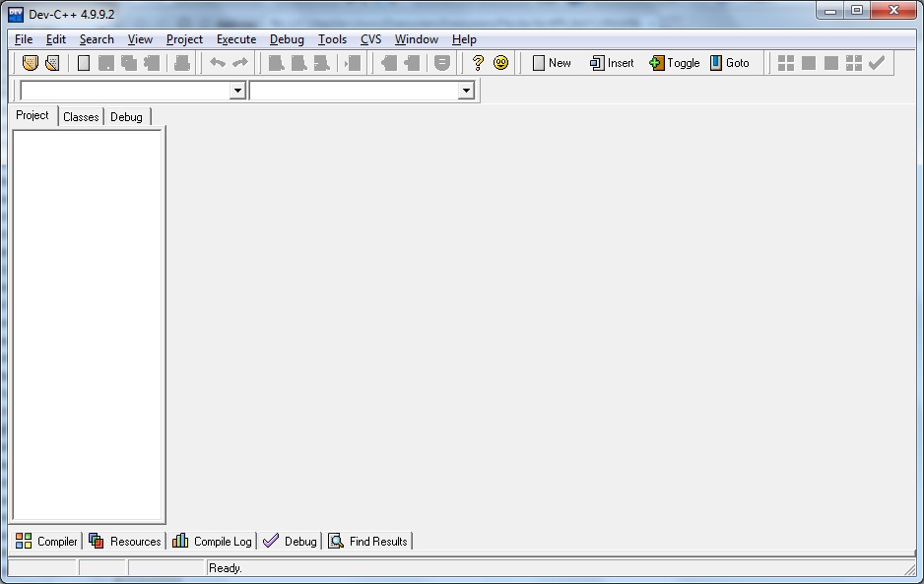Click the blank page New Source File icon
924x584 pixels.
pyautogui.click(x=84, y=63)
